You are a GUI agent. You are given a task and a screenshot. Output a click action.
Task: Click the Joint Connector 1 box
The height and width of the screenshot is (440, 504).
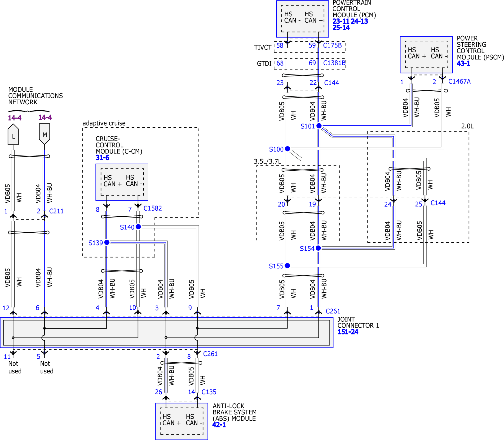pos(167,333)
